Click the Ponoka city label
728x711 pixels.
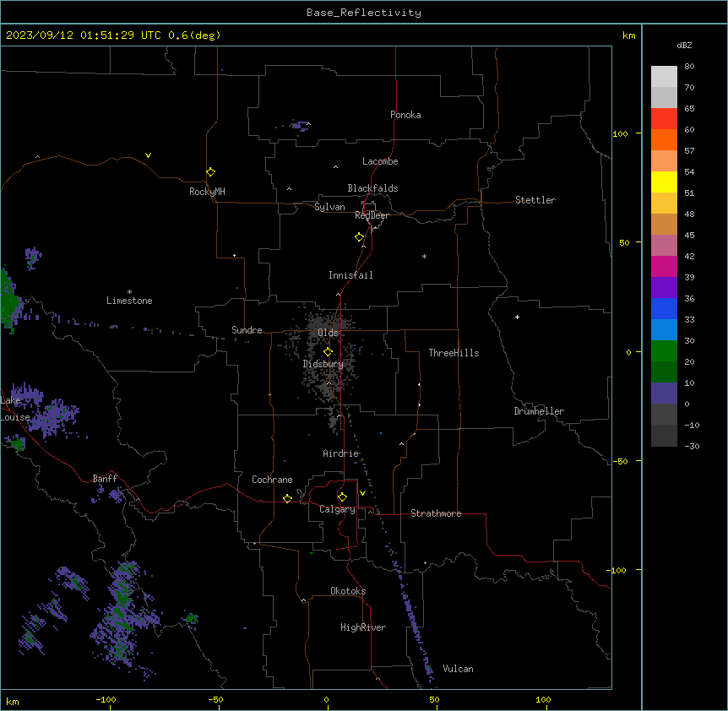tap(405, 115)
